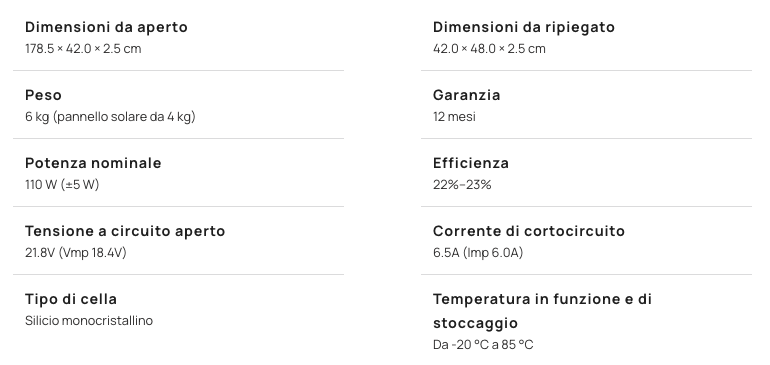
Task: Click the Peso heading
Action: click(43, 95)
